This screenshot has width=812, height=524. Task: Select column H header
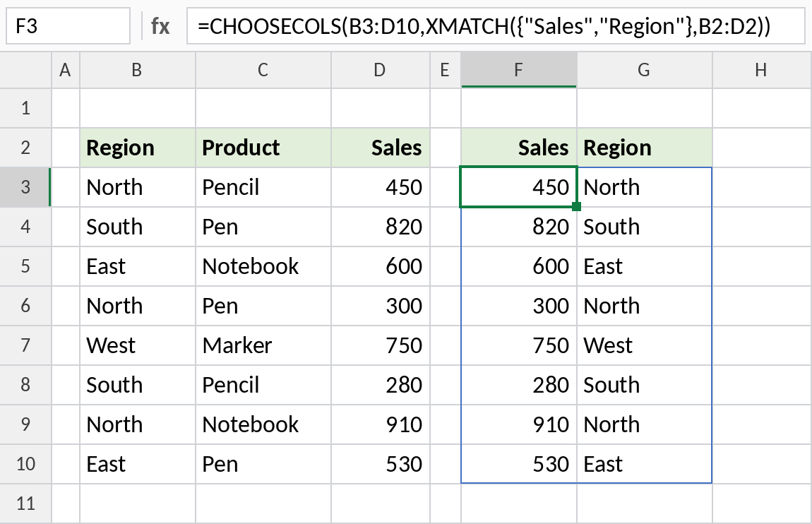[762, 70]
